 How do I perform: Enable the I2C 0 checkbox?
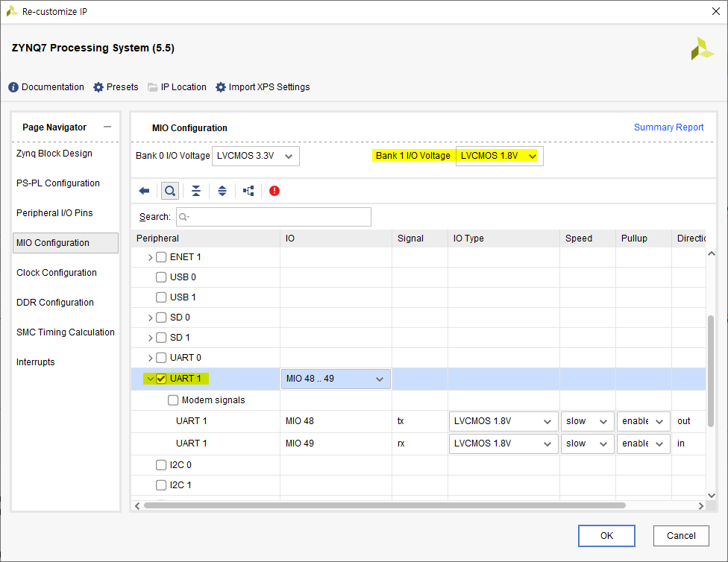(x=161, y=465)
